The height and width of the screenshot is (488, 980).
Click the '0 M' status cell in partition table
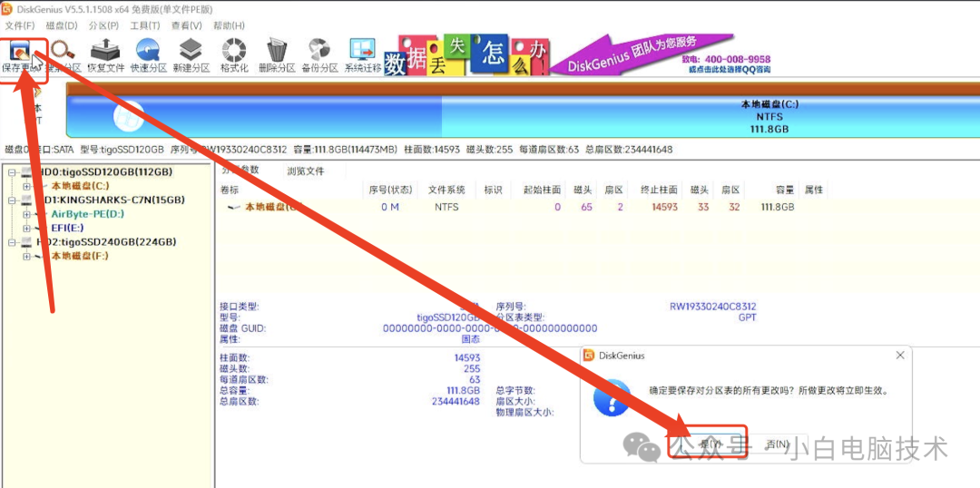point(390,207)
